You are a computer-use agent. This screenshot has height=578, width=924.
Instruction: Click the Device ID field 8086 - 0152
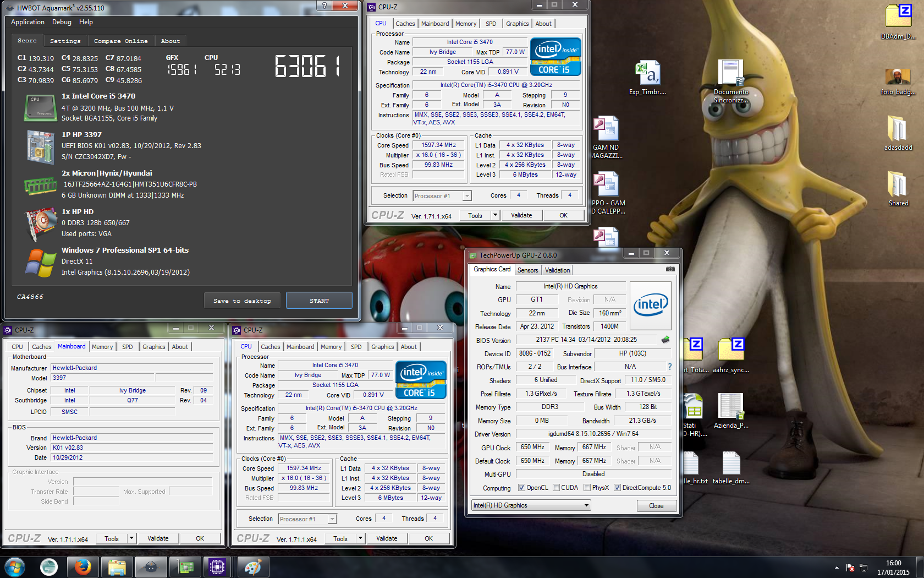click(535, 353)
